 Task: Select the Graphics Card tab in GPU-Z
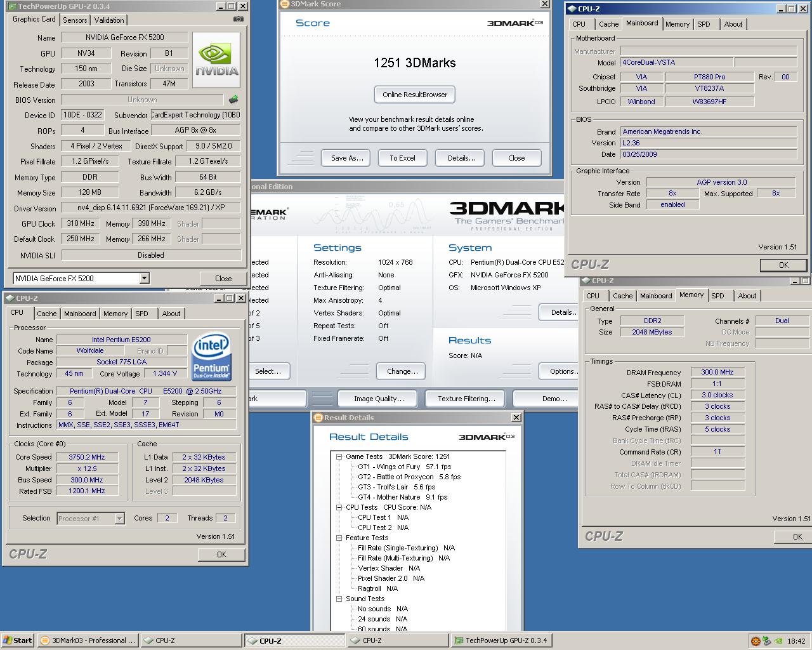point(34,19)
